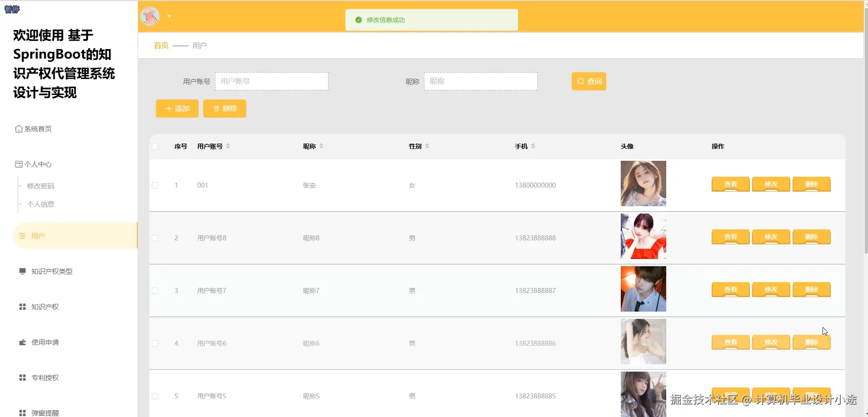This screenshot has height=417, width=868.
Task: Select 用户 menu item
Action: tap(75, 236)
